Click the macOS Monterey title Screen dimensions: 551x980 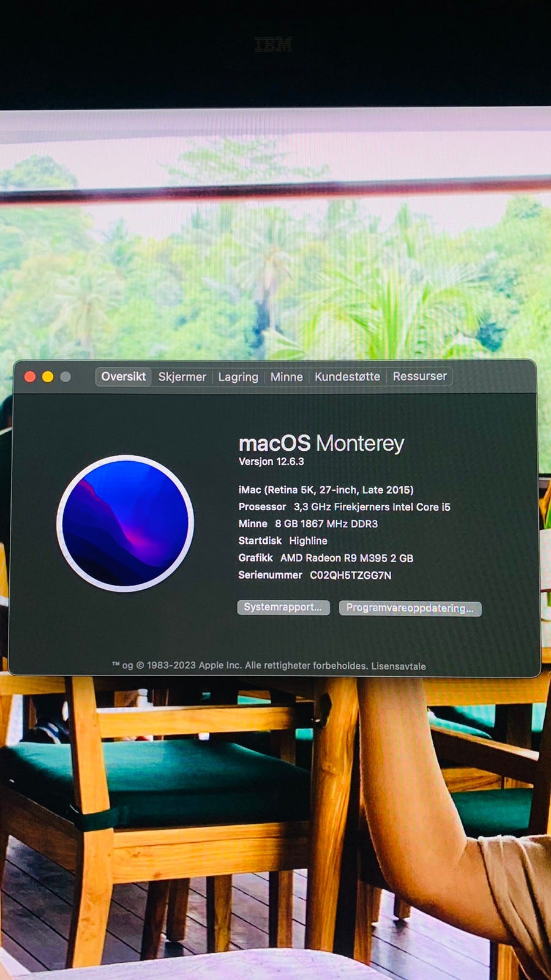[321, 443]
